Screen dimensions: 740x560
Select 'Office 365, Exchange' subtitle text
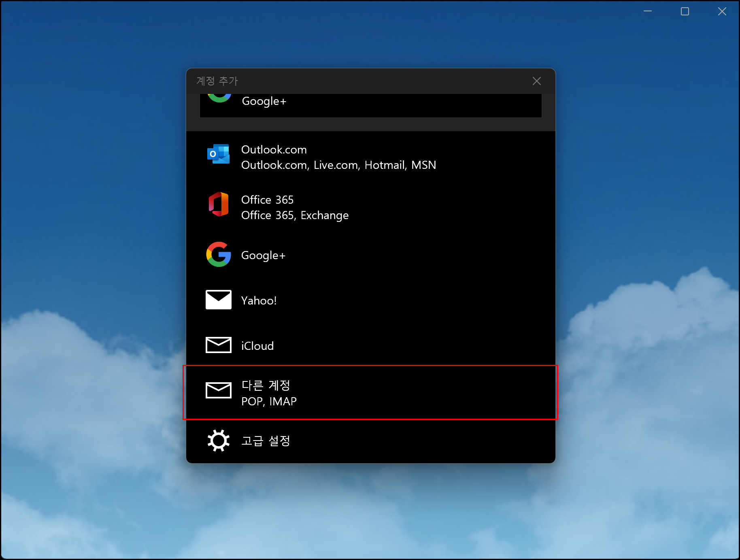pyautogui.click(x=295, y=215)
